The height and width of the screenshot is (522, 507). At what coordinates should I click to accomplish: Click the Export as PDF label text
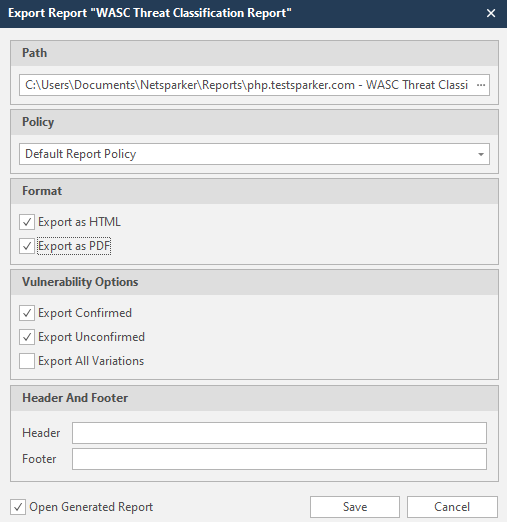(x=74, y=246)
